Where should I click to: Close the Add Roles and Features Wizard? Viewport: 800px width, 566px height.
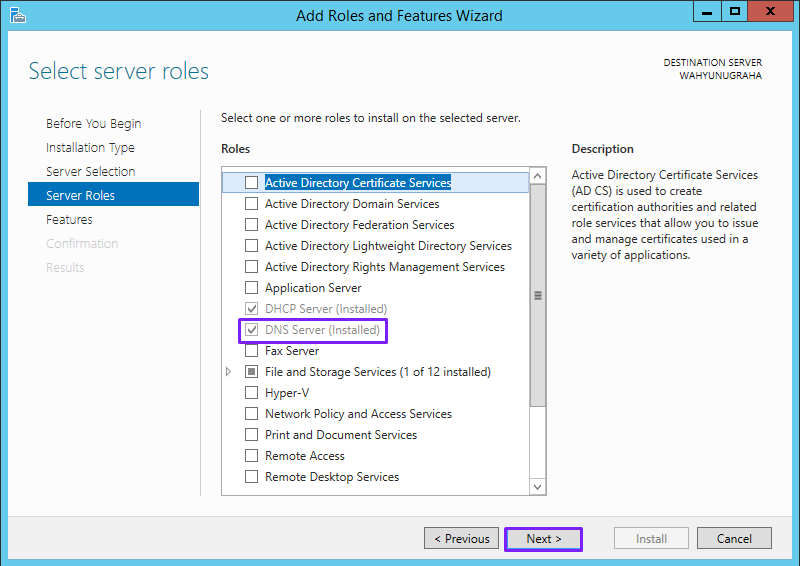click(770, 12)
